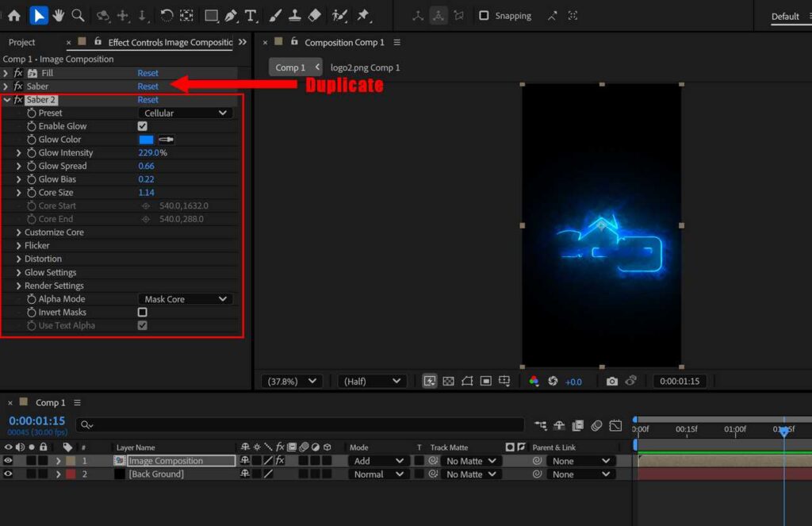The width and height of the screenshot is (812, 526).
Task: Expand Customize Core settings
Action: [x=19, y=232]
